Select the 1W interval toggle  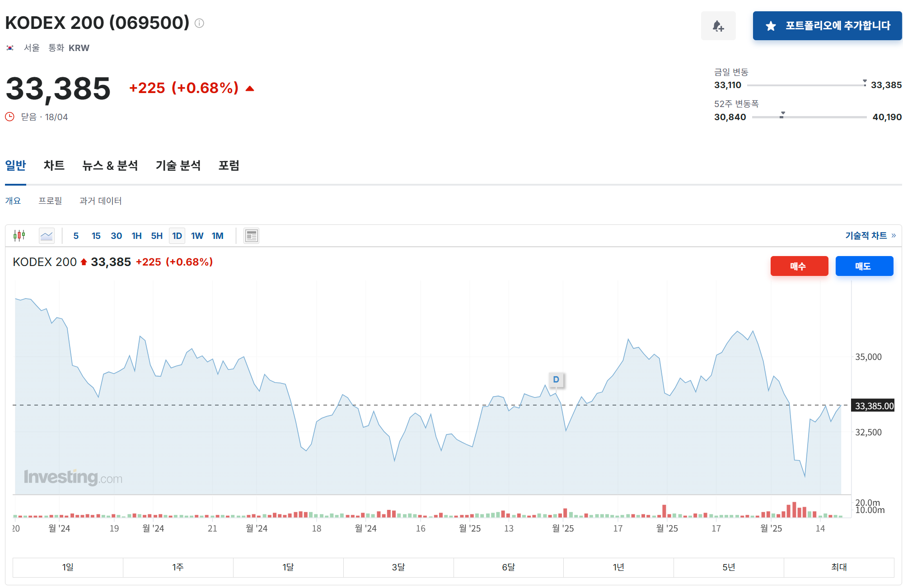click(x=197, y=236)
